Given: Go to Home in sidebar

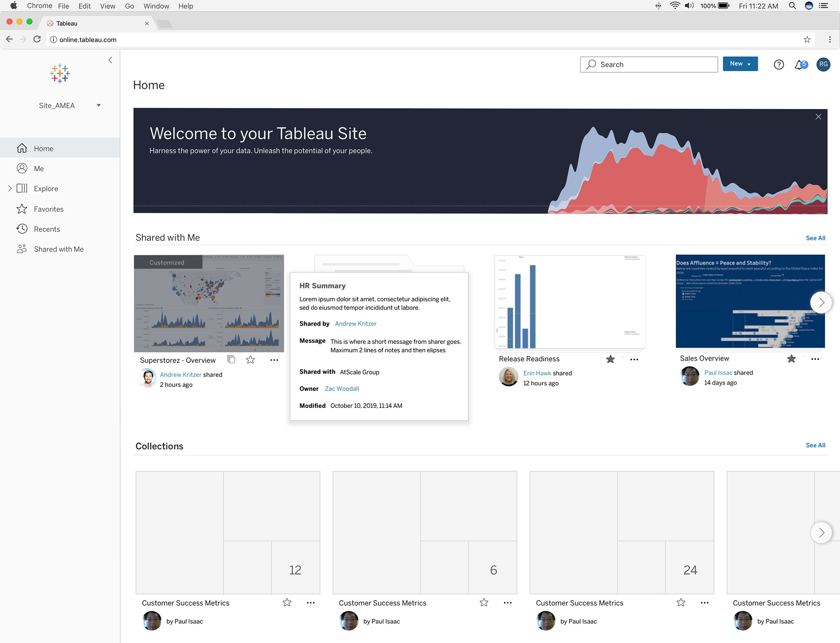Looking at the screenshot, I should coord(60,148).
